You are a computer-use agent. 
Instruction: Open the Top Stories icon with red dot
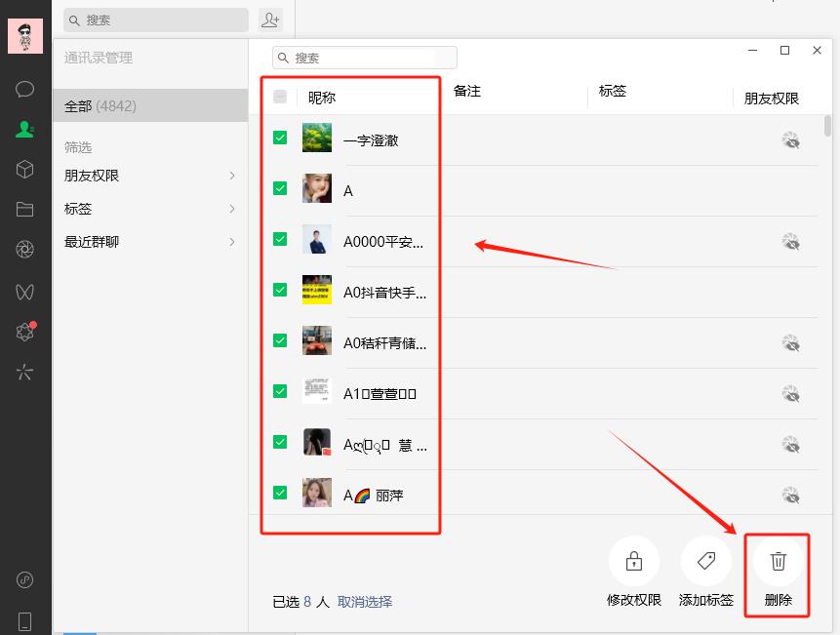(x=25, y=332)
